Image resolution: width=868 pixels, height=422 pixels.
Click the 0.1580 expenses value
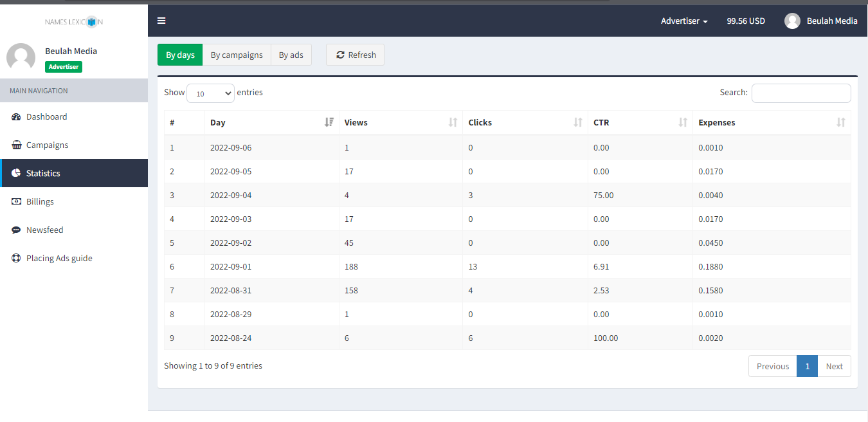710,290
